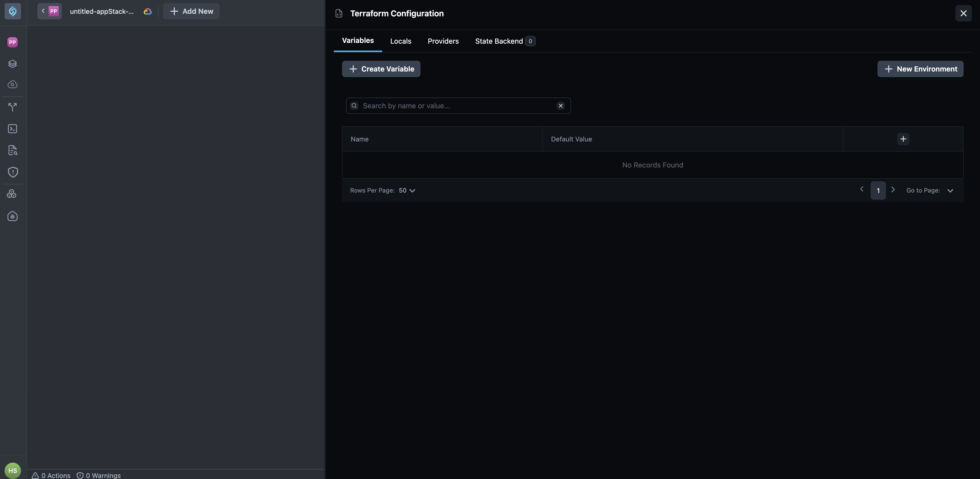Select the security shield icon in sidebar
Image resolution: width=980 pixels, height=479 pixels.
click(x=13, y=172)
